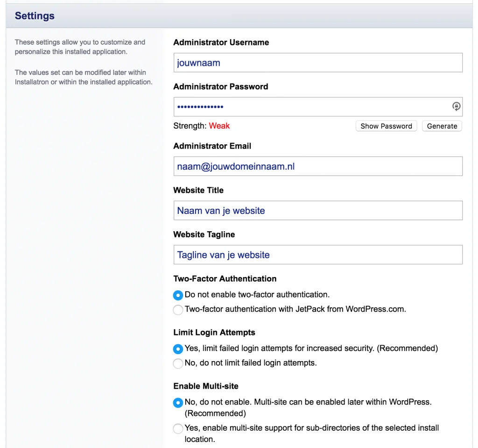Click the "Website Title" label
478x448 pixels.
[198, 190]
